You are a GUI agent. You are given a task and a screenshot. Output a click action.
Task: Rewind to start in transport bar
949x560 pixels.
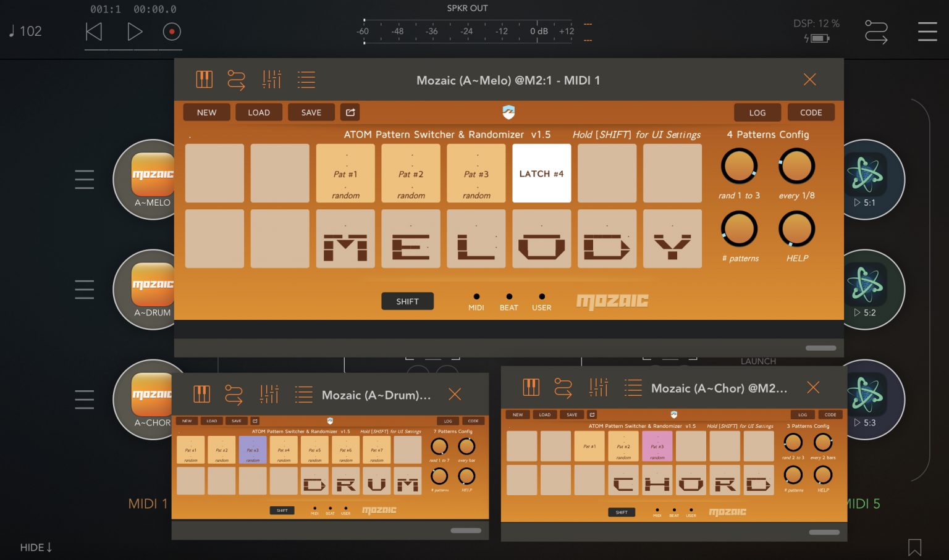[x=94, y=31]
